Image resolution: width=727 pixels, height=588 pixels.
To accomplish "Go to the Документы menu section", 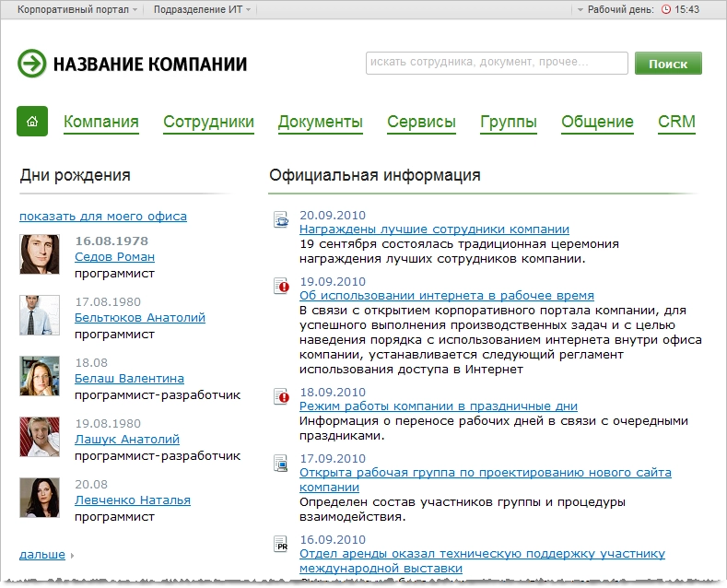I will pyautogui.click(x=320, y=122).
